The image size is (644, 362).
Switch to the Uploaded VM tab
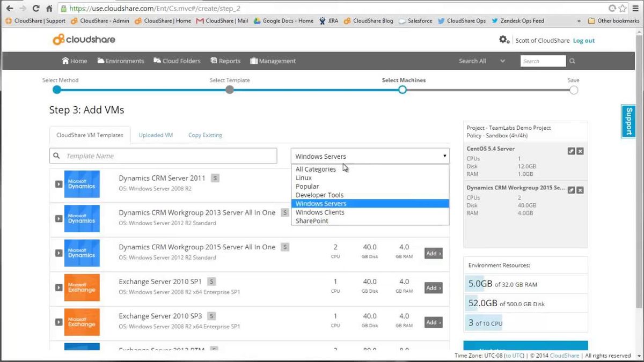[156, 135]
